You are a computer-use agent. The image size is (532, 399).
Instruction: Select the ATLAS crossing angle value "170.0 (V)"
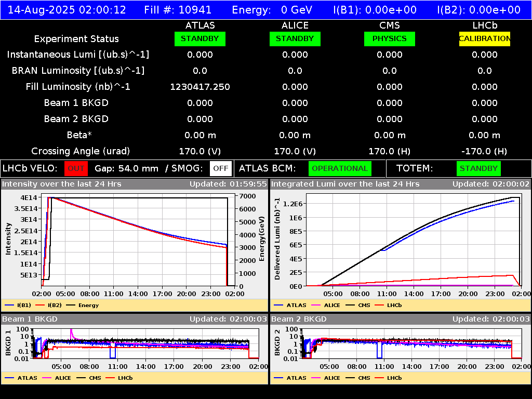200,151
